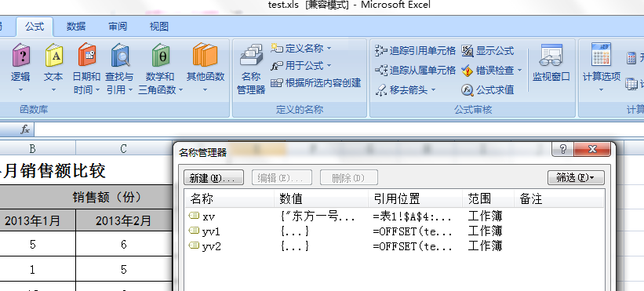
Task: Sort by the Refers To (引用位置) column header
Action: coord(415,199)
